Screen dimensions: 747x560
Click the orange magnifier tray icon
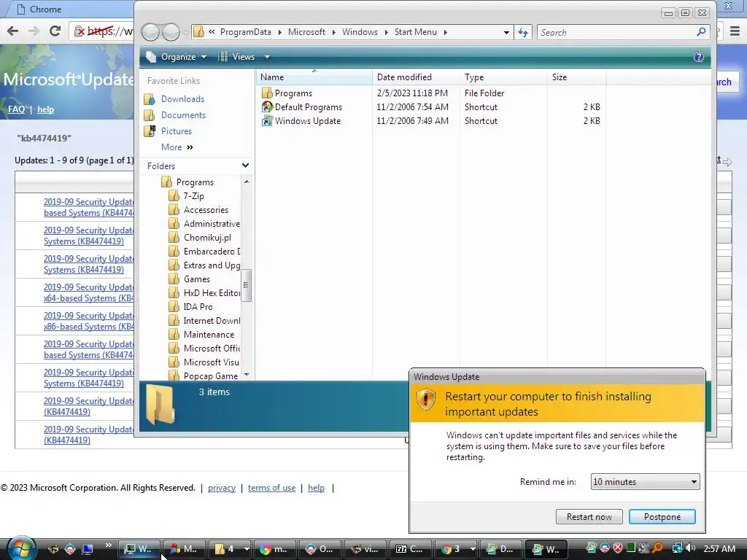tap(657, 548)
